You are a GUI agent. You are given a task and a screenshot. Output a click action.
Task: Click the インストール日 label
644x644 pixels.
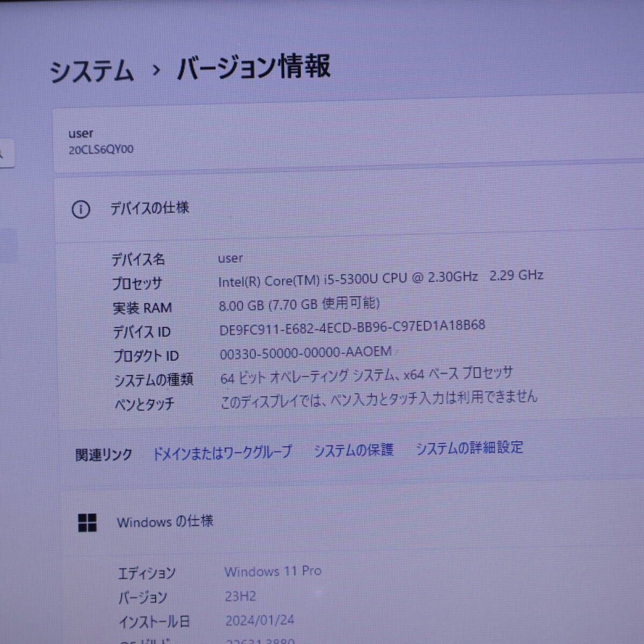pos(154,622)
